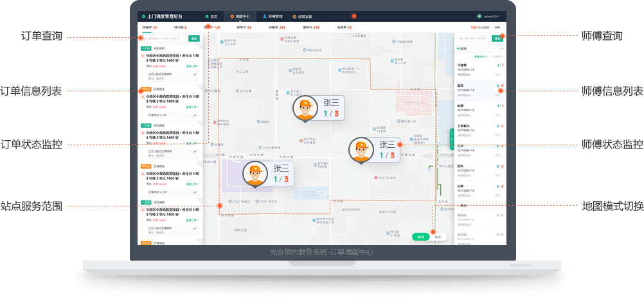This screenshot has height=297, width=644.
Task: Open the admin123 account dropdown
Action: pyautogui.click(x=490, y=16)
